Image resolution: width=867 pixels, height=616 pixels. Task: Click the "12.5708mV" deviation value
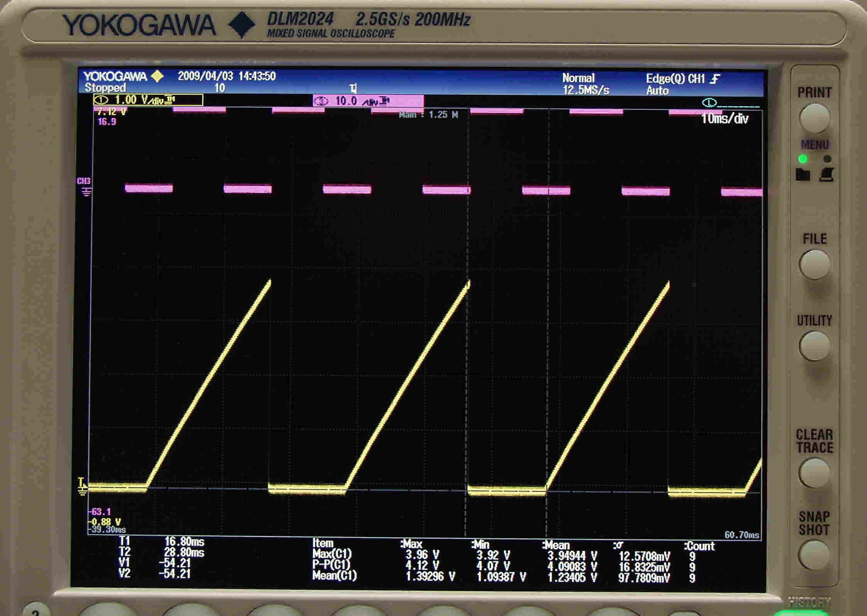pyautogui.click(x=644, y=557)
